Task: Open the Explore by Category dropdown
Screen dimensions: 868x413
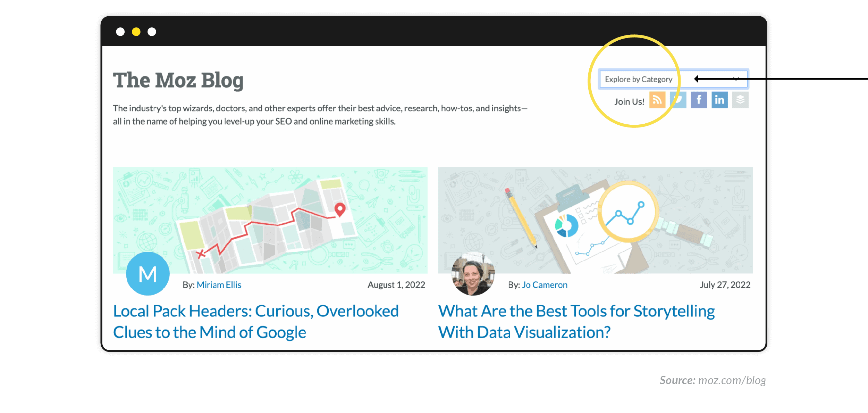Action: click(673, 79)
